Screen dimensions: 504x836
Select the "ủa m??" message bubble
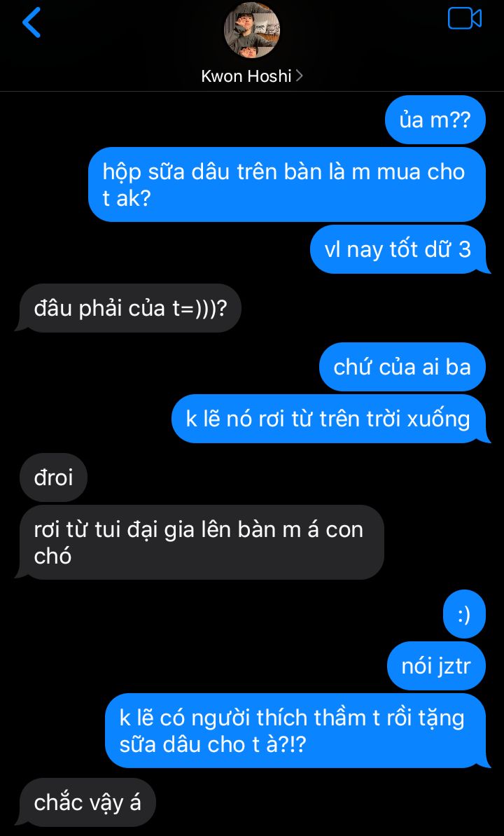pos(435,120)
